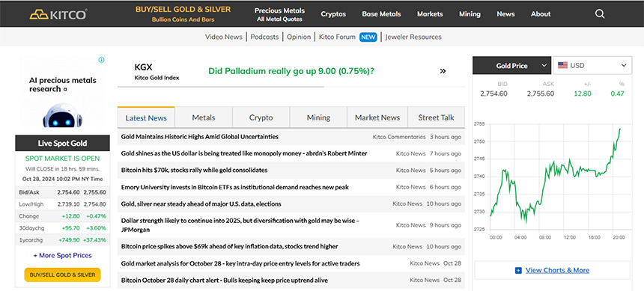This screenshot has height=291, width=644.
Task: Open News menu
Action: point(505,14)
